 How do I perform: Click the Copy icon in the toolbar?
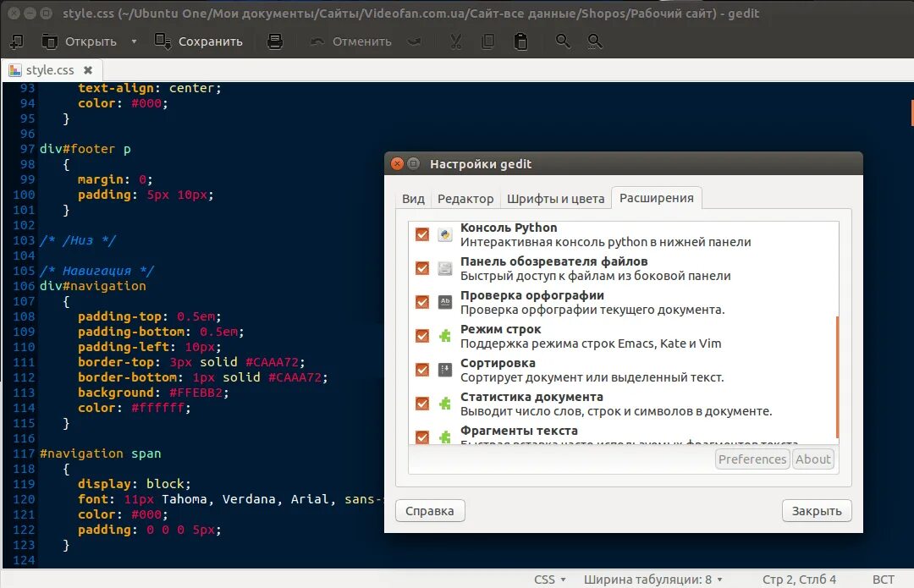[x=487, y=41]
